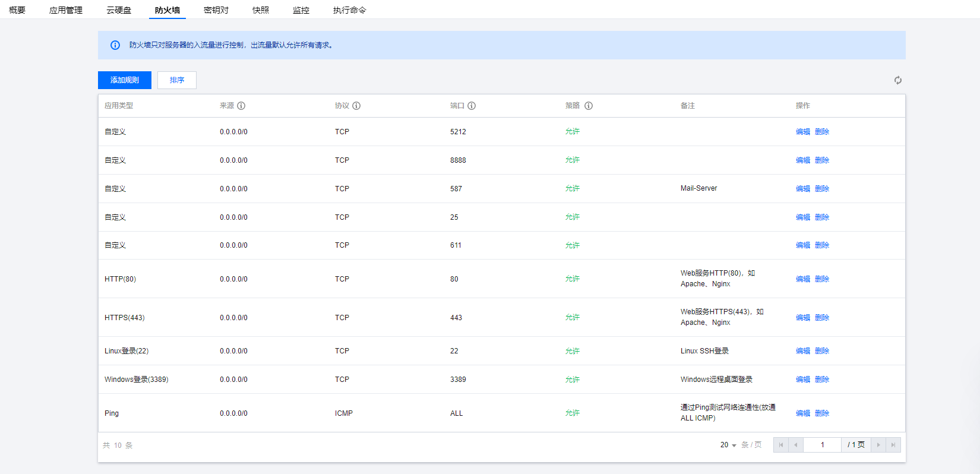The image size is (980, 474).
Task: Click the port 3389 cell
Action: click(x=458, y=380)
